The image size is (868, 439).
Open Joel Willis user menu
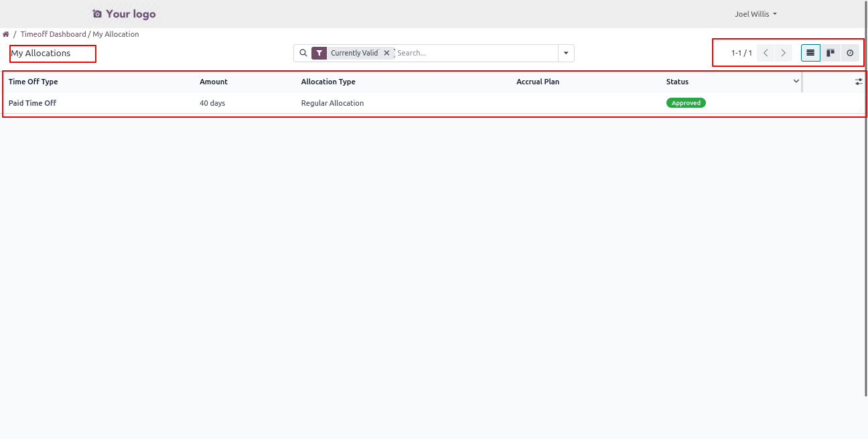coord(755,14)
